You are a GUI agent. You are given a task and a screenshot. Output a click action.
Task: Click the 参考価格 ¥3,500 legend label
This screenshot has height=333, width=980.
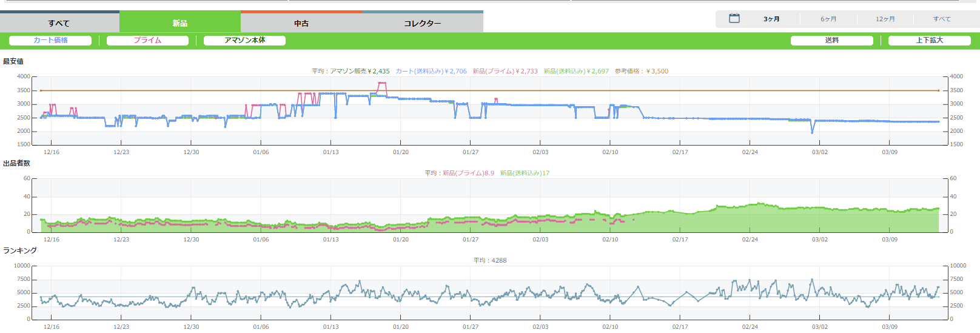pyautogui.click(x=642, y=72)
